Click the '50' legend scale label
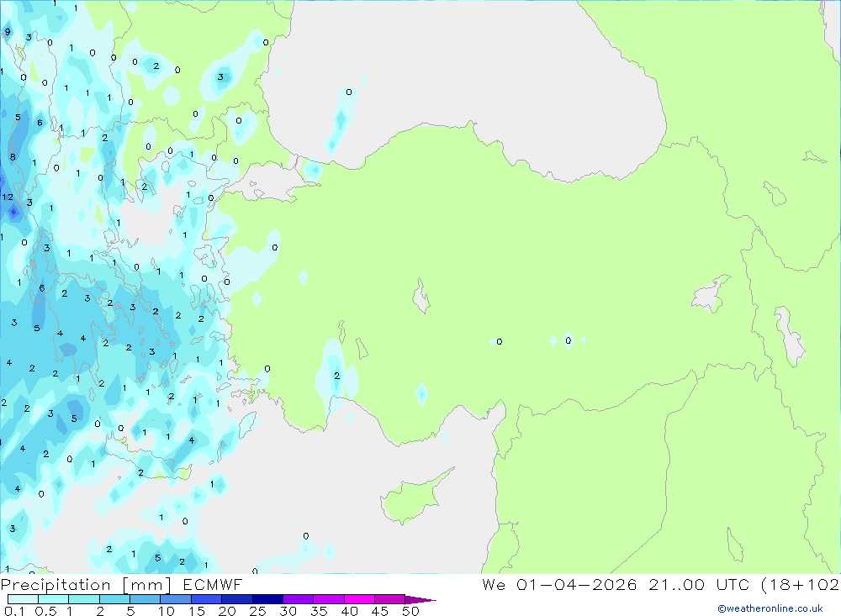841x616 pixels. point(410,611)
